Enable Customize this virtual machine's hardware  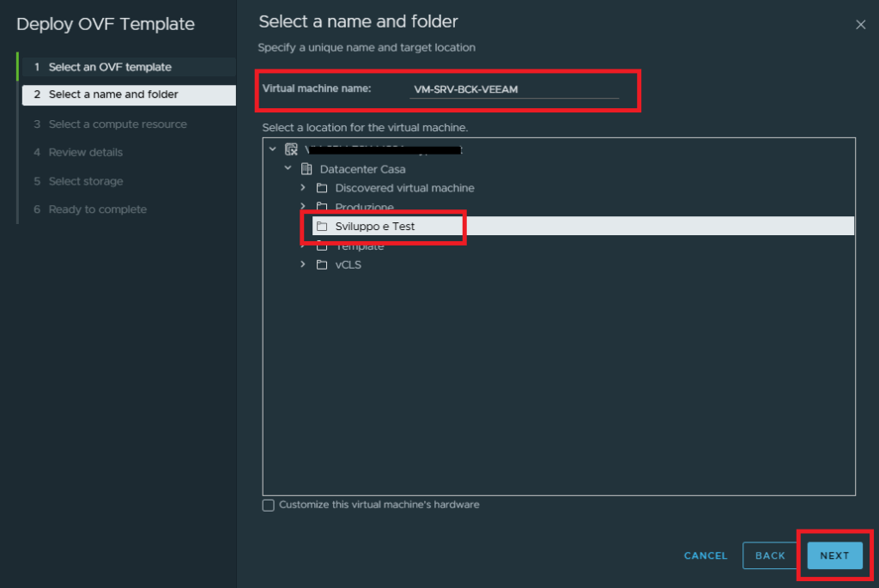point(269,505)
